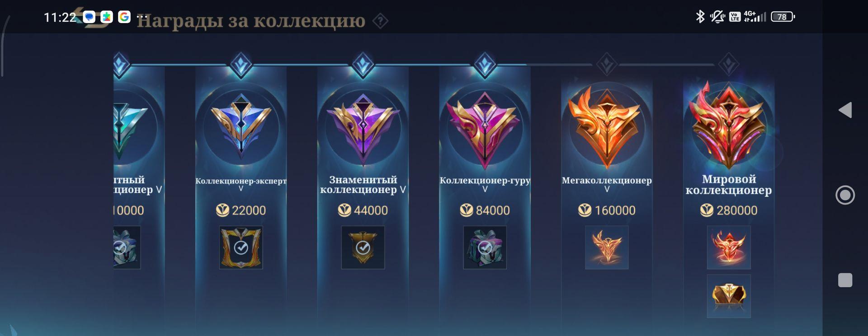Tap the Android recent apps square
Screen dimensions: 868x336
coord(845,280)
